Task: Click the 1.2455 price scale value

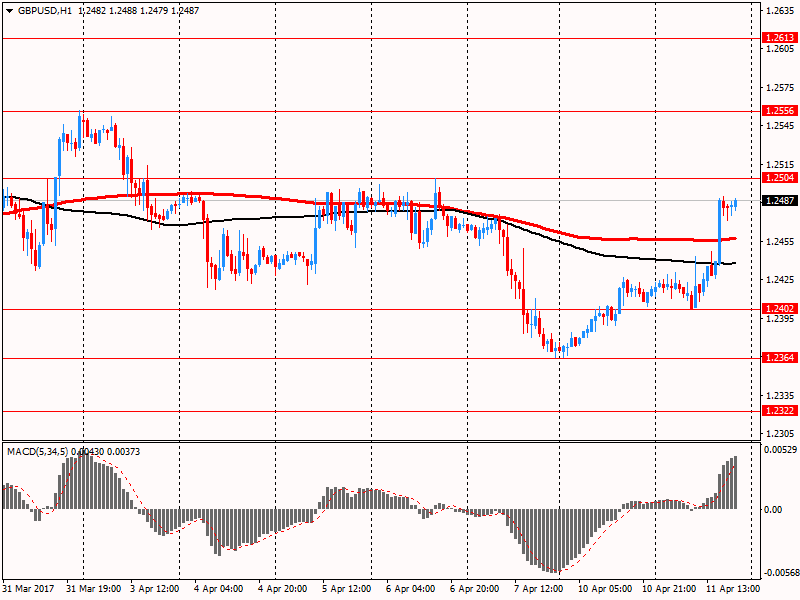Action: pyautogui.click(x=780, y=241)
